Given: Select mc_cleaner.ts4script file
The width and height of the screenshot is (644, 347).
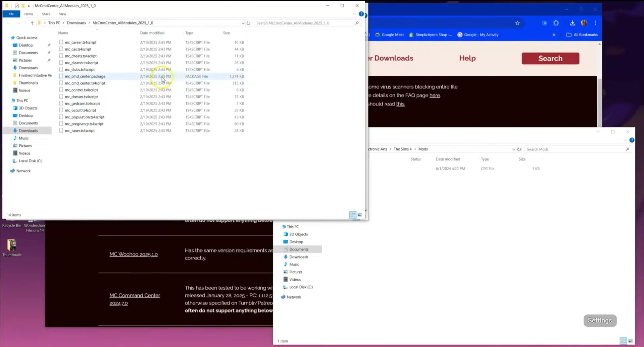Looking at the screenshot, I should [x=82, y=63].
